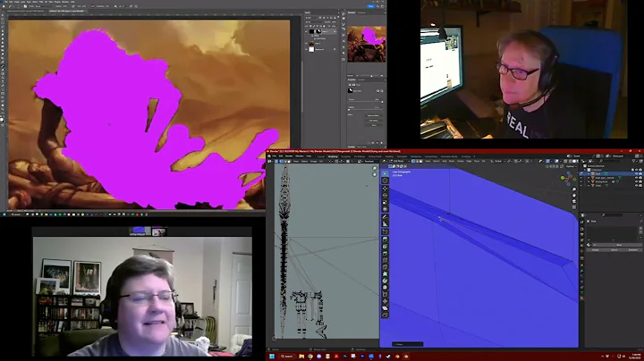This screenshot has width=644, height=361.
Task: Select the Edge Slide tool in Blender
Action: coord(385,294)
